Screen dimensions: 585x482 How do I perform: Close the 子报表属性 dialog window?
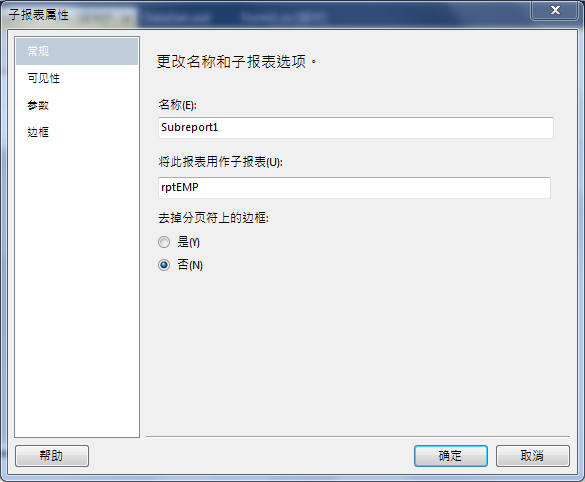coord(555,10)
